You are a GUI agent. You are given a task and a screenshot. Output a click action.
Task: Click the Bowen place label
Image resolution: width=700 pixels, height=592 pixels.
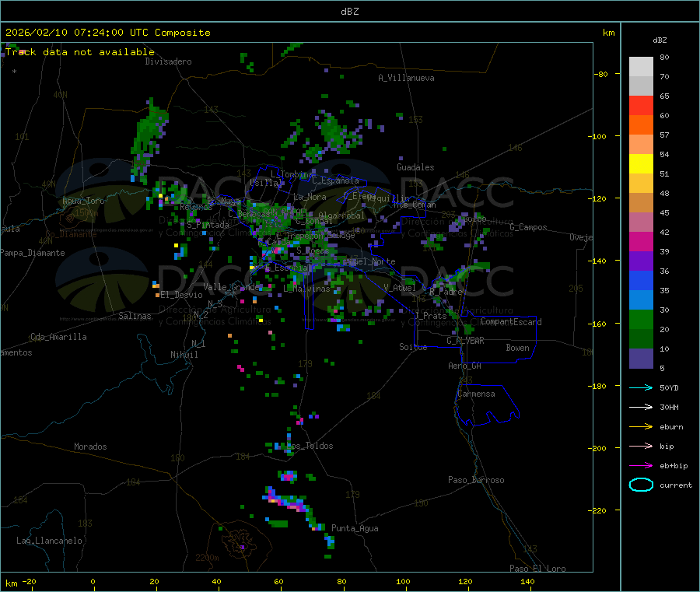point(518,348)
